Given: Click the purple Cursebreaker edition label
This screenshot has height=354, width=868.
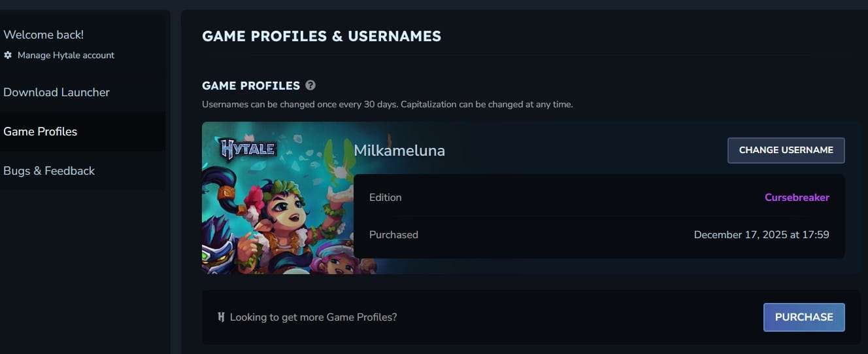Looking at the screenshot, I should 797,198.
